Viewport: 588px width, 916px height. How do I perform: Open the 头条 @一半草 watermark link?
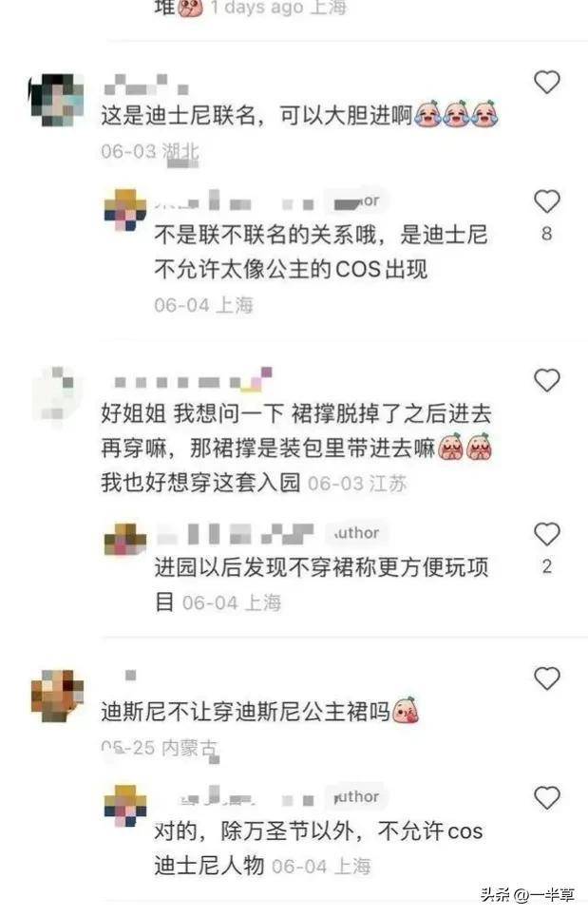(527, 894)
